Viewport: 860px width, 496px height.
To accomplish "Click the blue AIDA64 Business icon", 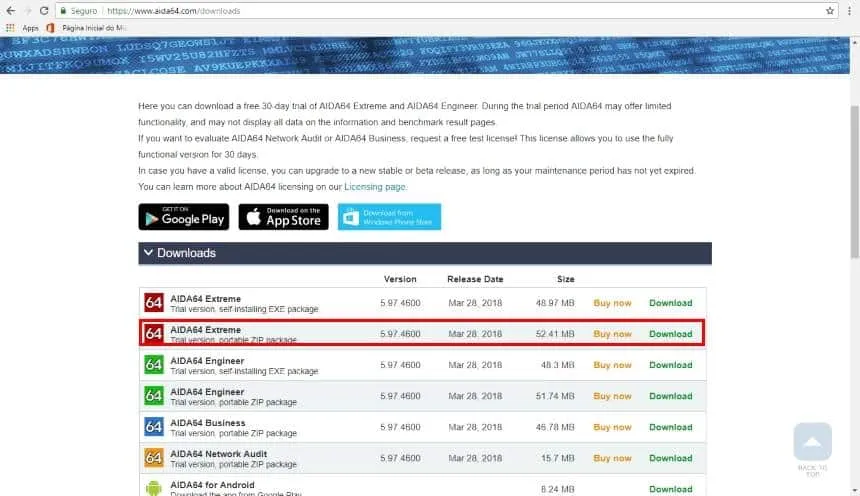I will (154, 426).
